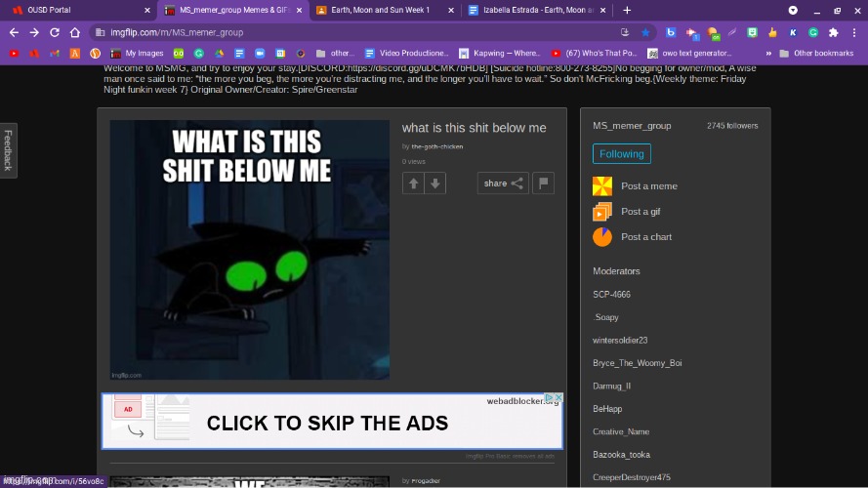Viewport: 868px width, 488px height.
Task: Go back using the browser back arrow
Action: [x=14, y=32]
